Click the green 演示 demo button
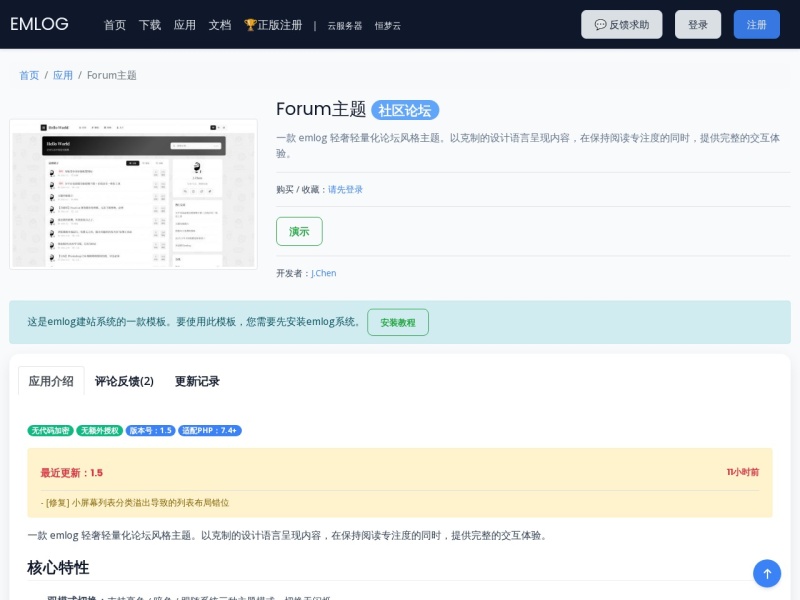Viewport: 800px width, 600px height. (x=299, y=231)
